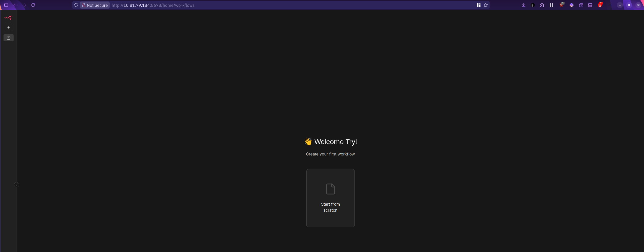Go to the Home page via the house icon
This screenshot has width=644, height=252.
point(9,38)
